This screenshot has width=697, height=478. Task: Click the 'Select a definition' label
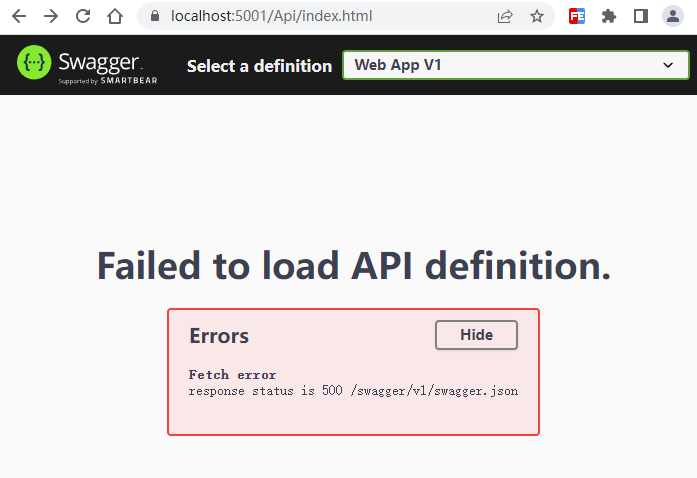click(259, 66)
